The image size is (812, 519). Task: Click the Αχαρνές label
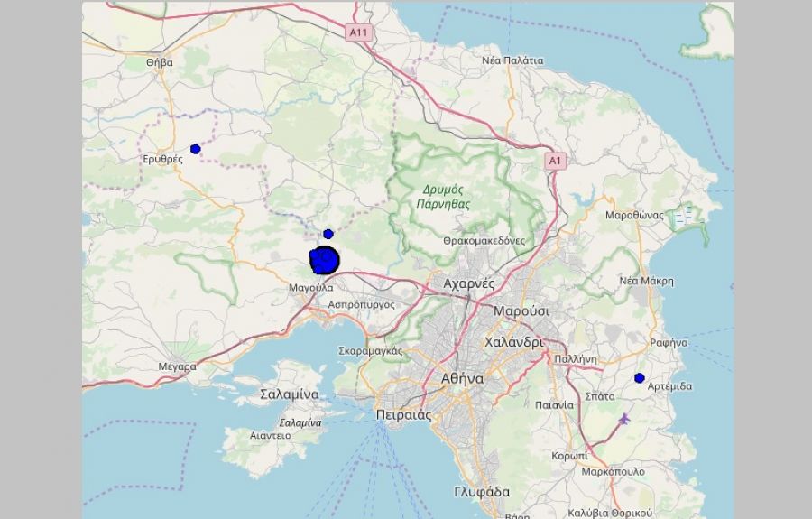[468, 283]
